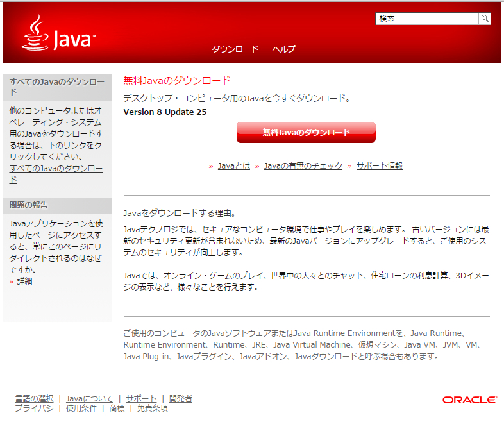Open the サポート情報 link
Screen dimensions: 504x422
pyautogui.click(x=380, y=165)
